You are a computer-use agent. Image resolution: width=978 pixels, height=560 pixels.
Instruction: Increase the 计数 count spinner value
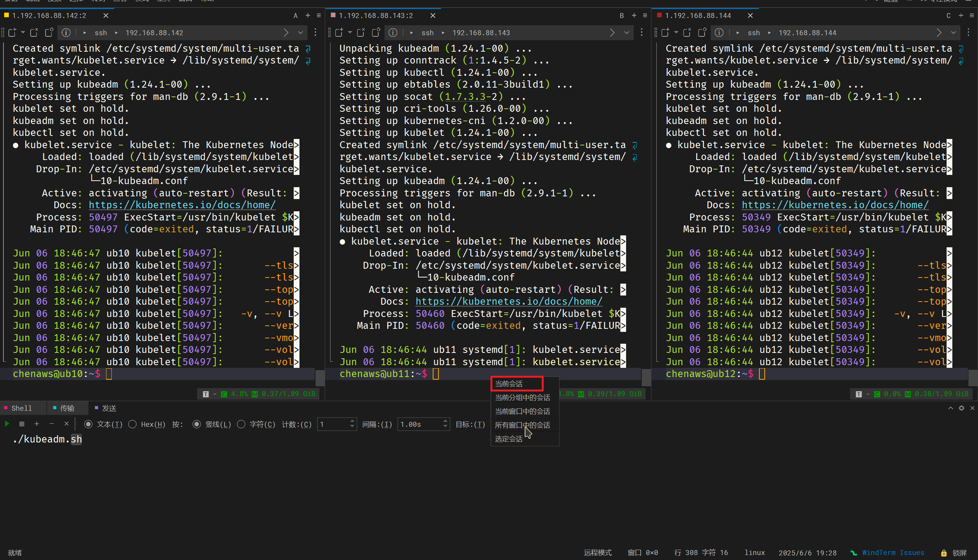click(352, 421)
